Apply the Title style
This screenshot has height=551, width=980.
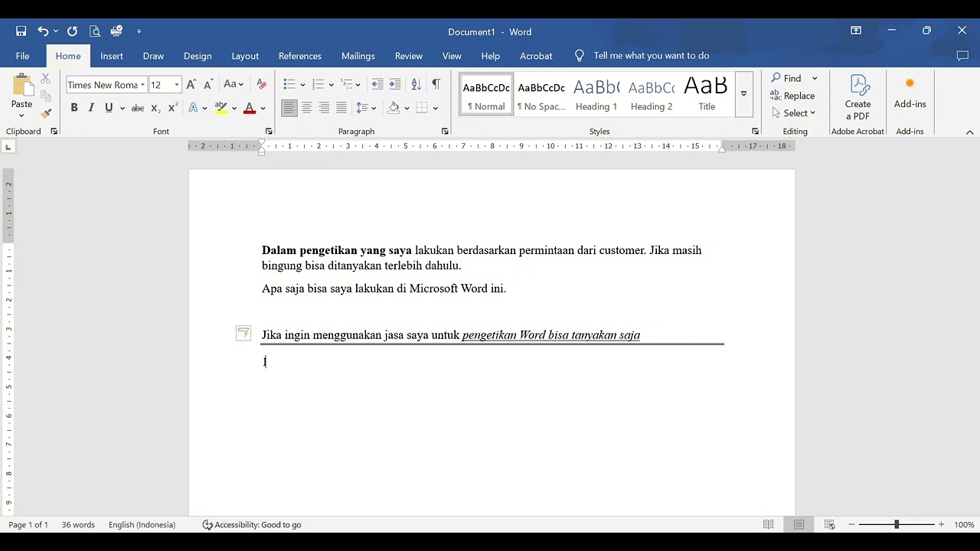(707, 94)
